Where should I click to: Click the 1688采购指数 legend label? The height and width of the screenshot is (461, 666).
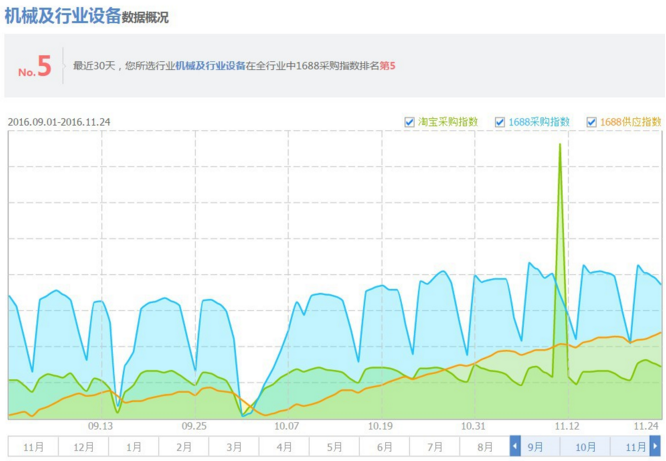(539, 122)
